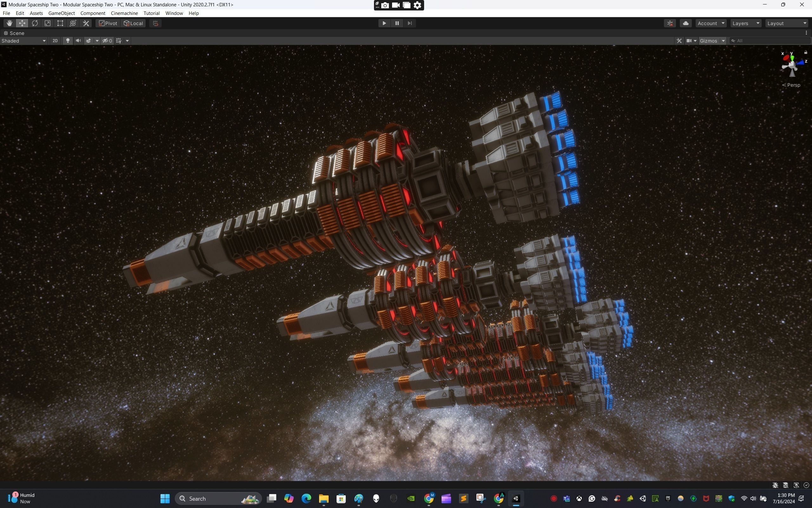Open the Collab services icon with red X
The image size is (812, 508).
point(670,23)
